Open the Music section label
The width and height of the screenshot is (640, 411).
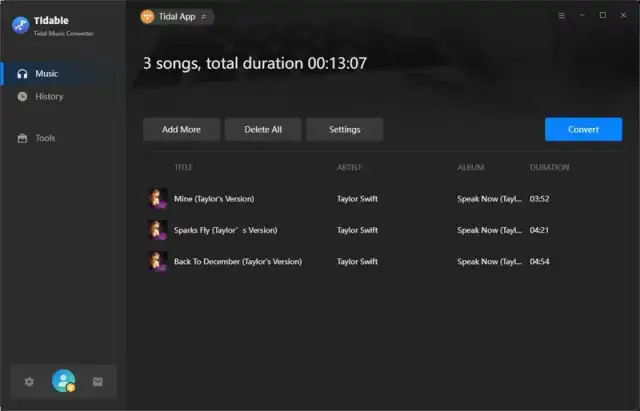click(x=47, y=73)
